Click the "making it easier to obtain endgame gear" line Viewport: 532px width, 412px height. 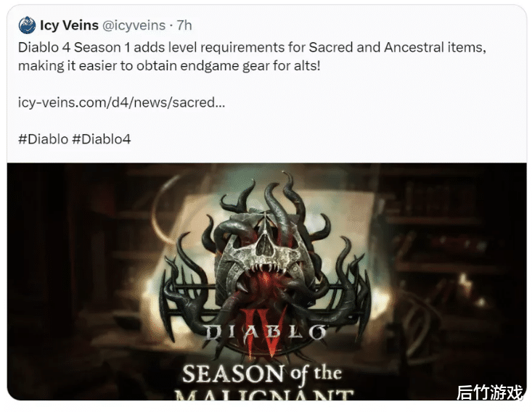point(169,66)
